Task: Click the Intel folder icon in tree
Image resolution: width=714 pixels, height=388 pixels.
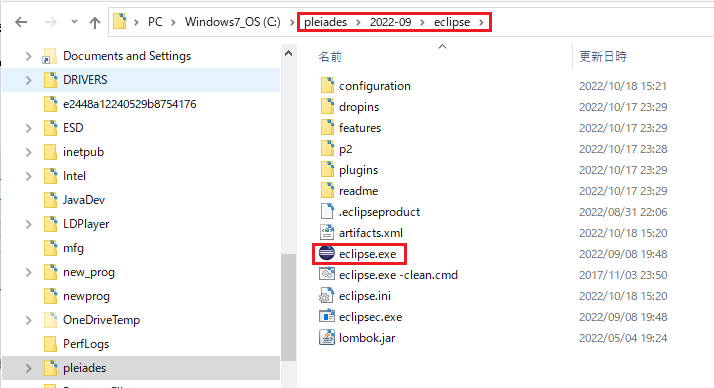Action: point(51,176)
